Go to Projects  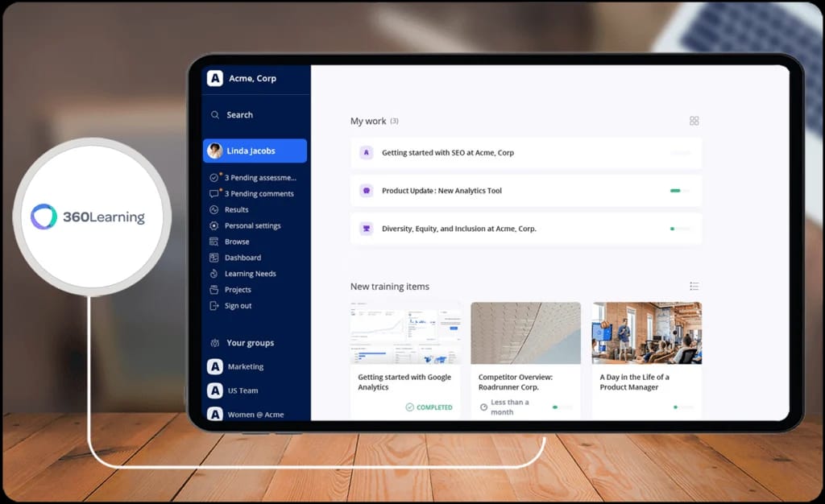click(238, 290)
